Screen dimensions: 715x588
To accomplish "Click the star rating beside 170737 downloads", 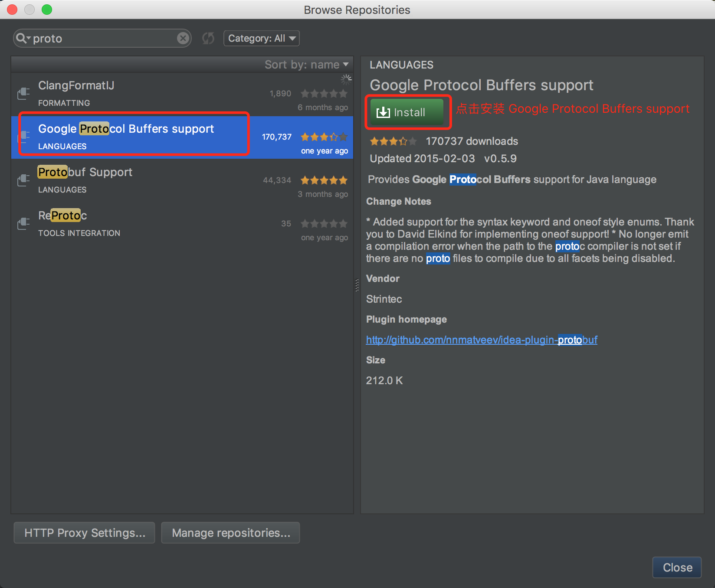I will 393,141.
